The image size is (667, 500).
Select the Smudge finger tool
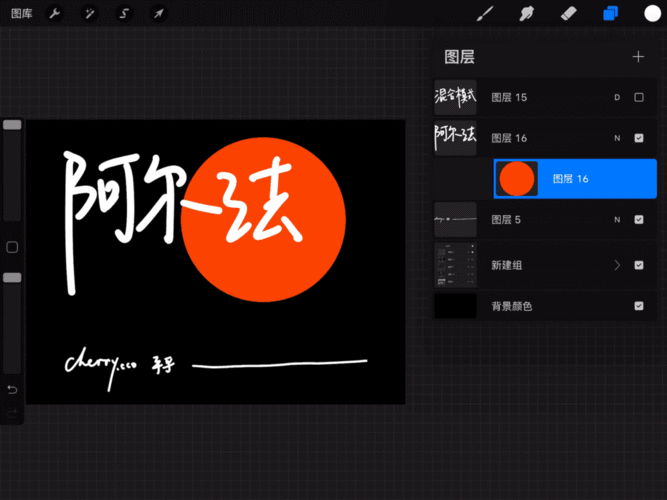coord(525,14)
